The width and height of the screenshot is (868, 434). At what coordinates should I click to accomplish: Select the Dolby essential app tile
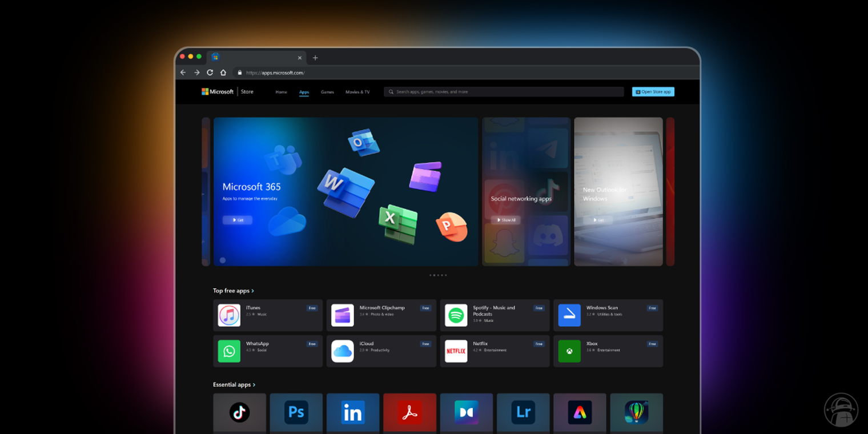[467, 413]
